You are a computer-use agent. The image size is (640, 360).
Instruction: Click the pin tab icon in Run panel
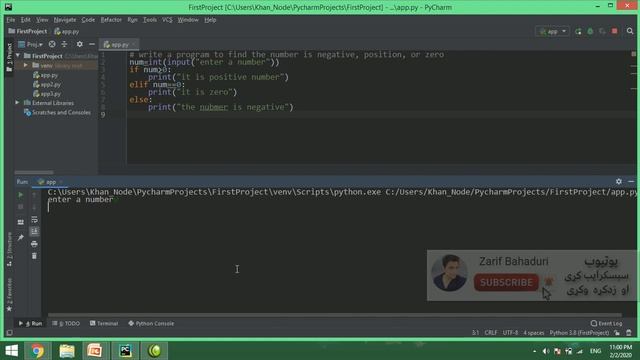coord(20,238)
